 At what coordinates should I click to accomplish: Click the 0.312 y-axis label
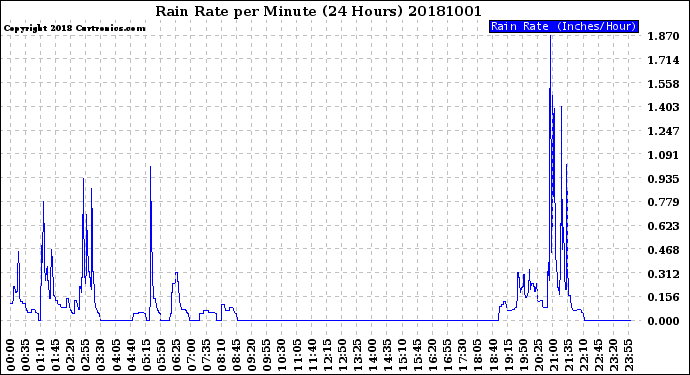coord(664,274)
